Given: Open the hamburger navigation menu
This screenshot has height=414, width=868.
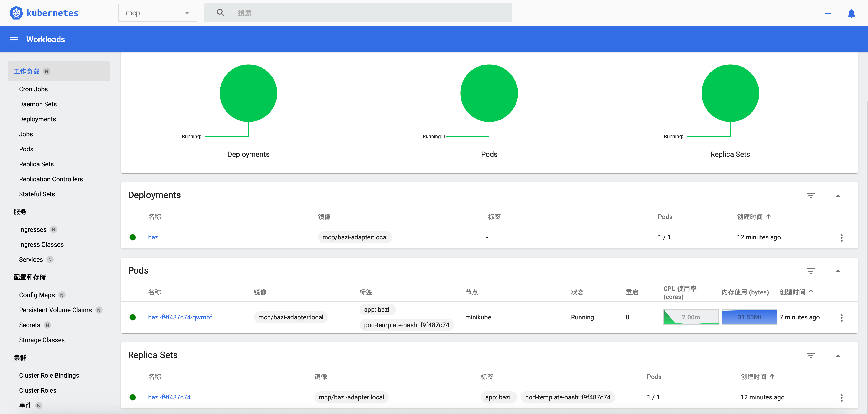Looking at the screenshot, I should pyautogui.click(x=13, y=40).
